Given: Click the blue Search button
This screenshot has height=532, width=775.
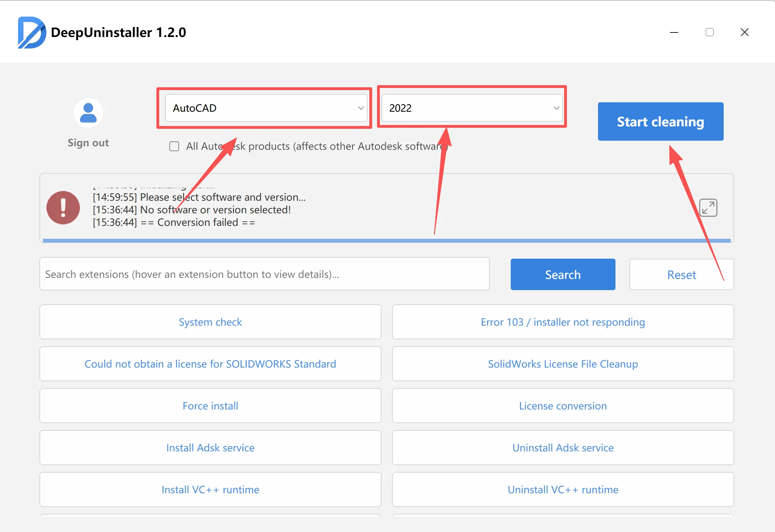Looking at the screenshot, I should [x=563, y=275].
